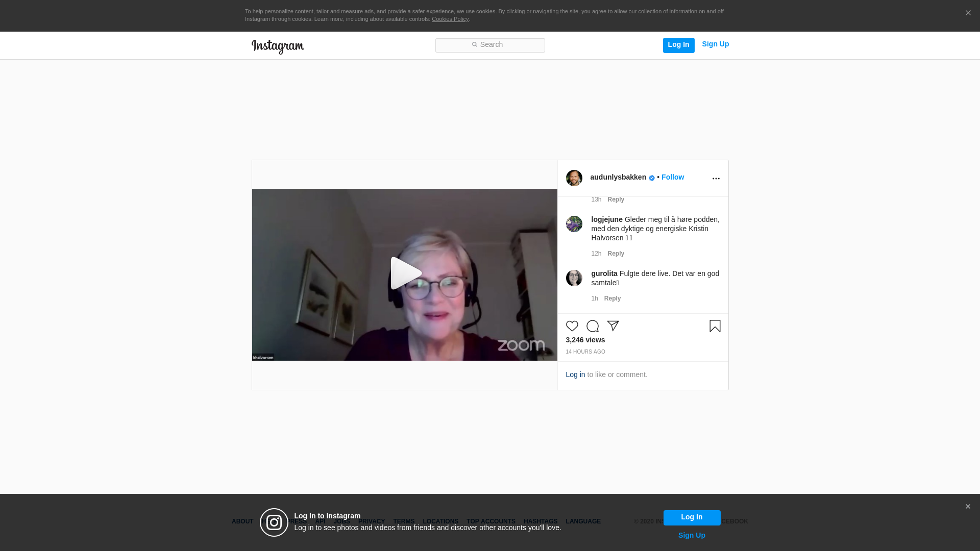Follow audunlysbakken
Viewport: 980px width, 551px height.
(672, 177)
